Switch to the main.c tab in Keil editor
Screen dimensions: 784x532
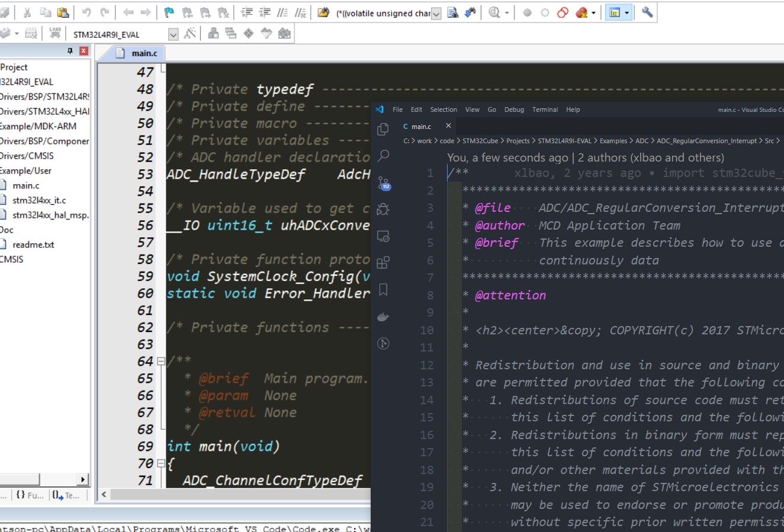(138, 53)
